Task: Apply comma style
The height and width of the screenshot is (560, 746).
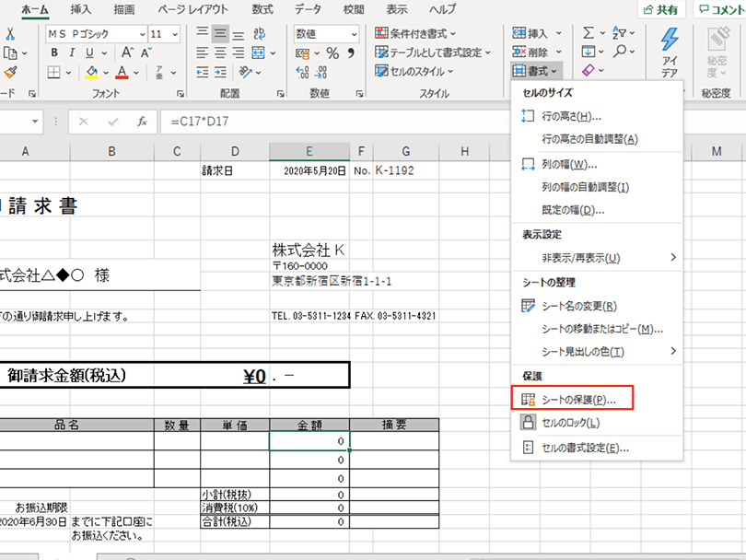Action: coord(351,52)
